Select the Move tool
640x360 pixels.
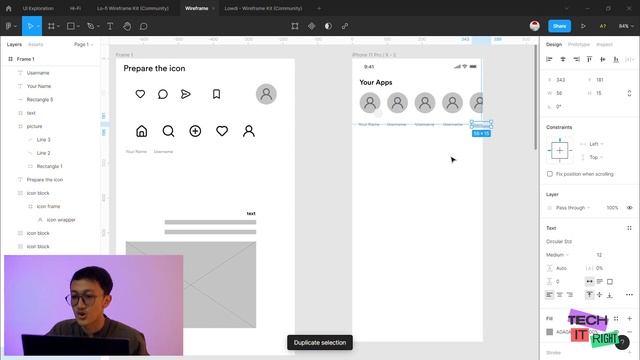tap(30, 26)
